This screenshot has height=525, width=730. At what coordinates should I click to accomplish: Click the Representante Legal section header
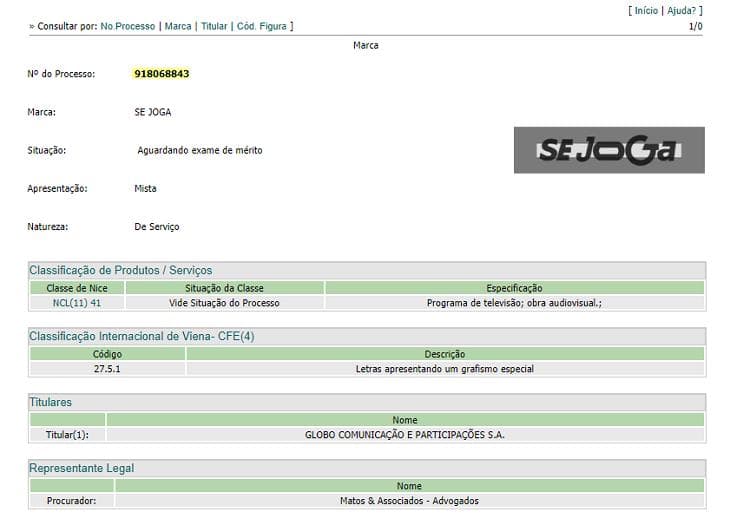[x=81, y=468]
